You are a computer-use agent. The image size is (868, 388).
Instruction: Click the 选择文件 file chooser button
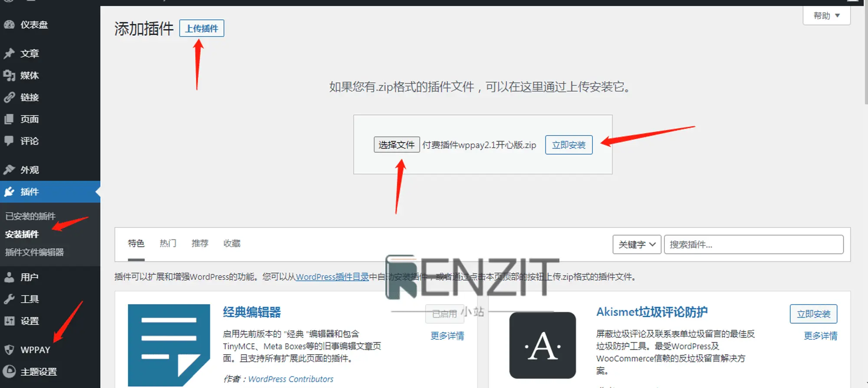coord(396,145)
